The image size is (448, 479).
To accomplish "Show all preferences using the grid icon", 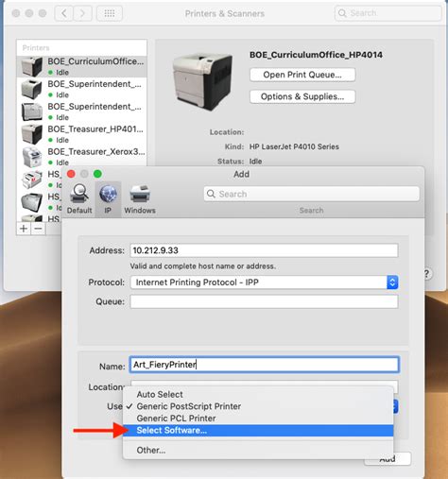I will tap(110, 13).
